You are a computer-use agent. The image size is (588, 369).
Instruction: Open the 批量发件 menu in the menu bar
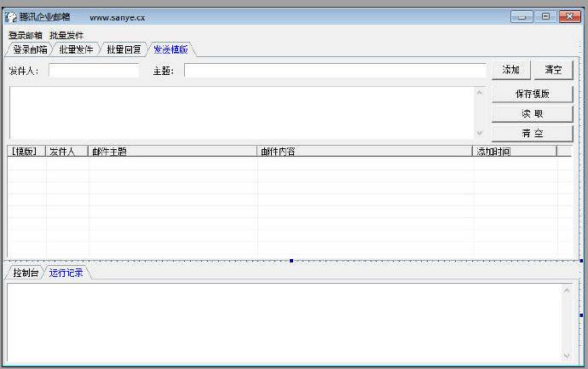66,36
